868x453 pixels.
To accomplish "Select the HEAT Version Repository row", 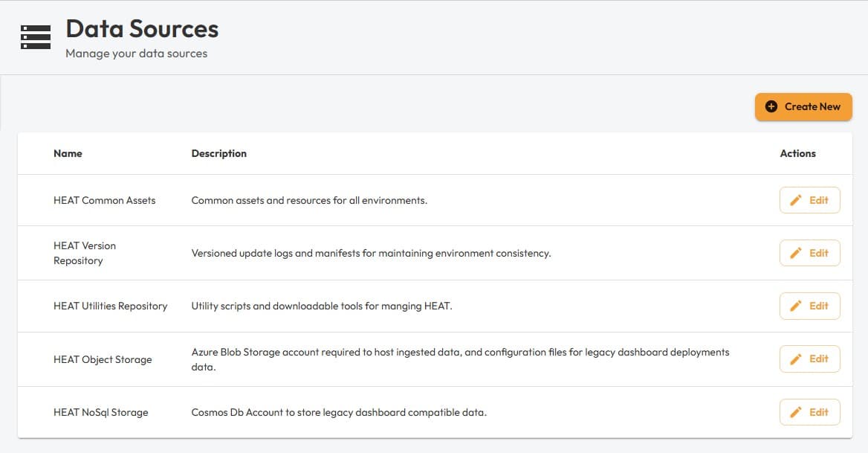I will pos(372,253).
